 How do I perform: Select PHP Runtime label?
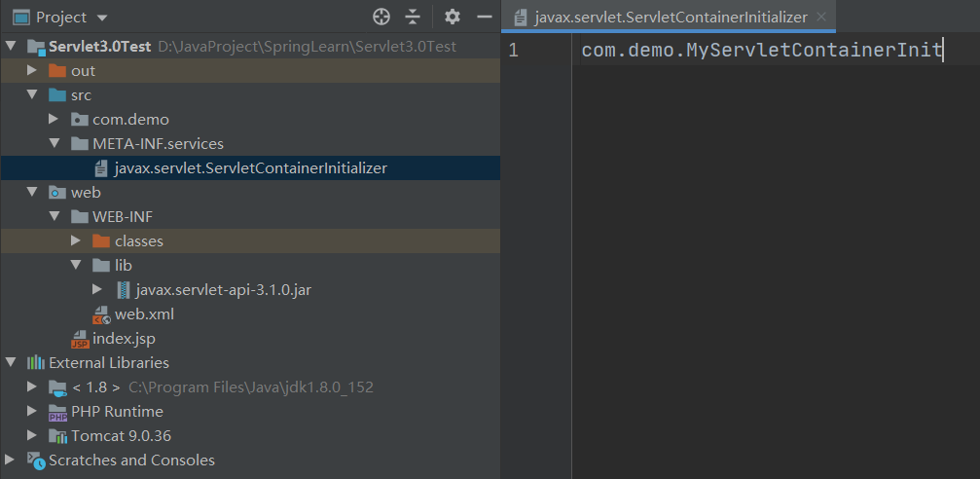(x=118, y=412)
